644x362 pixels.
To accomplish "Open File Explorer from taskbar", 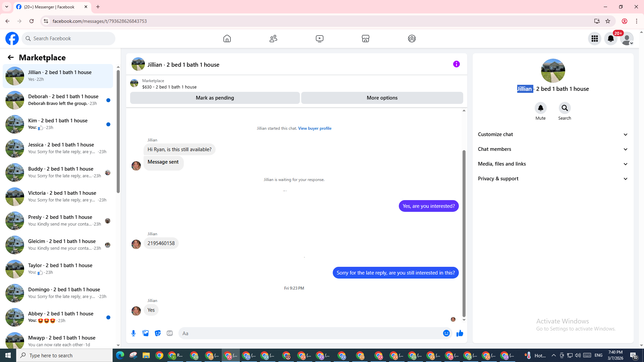I will (146, 355).
